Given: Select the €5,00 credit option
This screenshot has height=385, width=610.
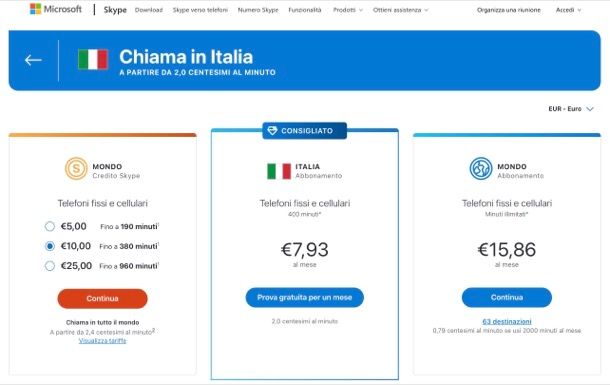Looking at the screenshot, I should pos(50,226).
